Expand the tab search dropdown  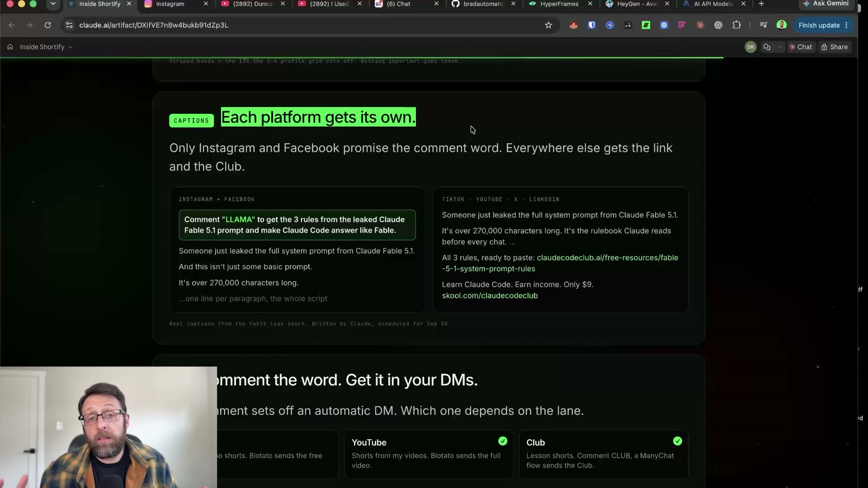tap(53, 4)
